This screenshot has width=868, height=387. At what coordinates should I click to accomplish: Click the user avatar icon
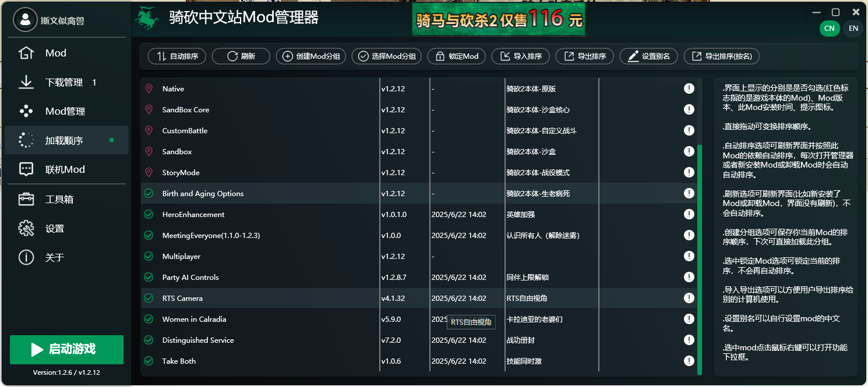[x=25, y=20]
